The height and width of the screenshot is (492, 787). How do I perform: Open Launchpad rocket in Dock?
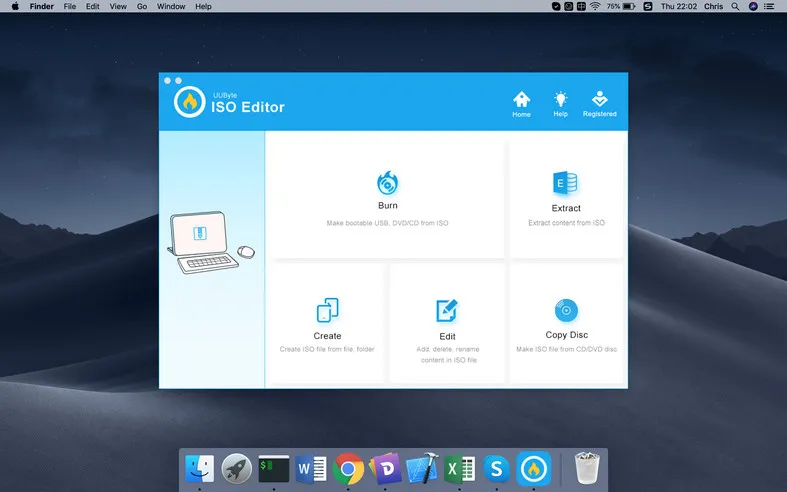pyautogui.click(x=236, y=469)
